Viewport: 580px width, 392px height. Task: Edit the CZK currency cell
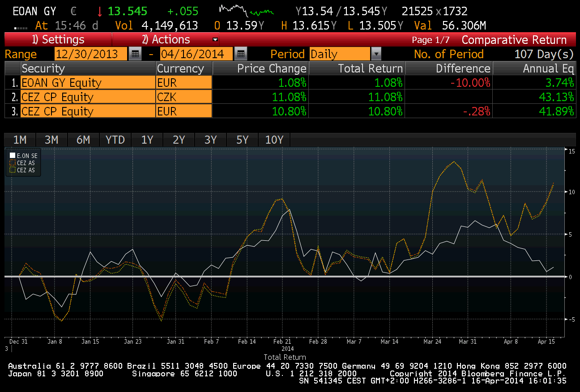click(184, 97)
